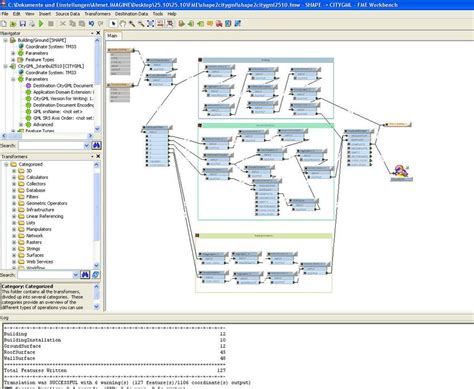Select the Infrastructure folder
This screenshot has height=389, width=474.
coord(40,210)
